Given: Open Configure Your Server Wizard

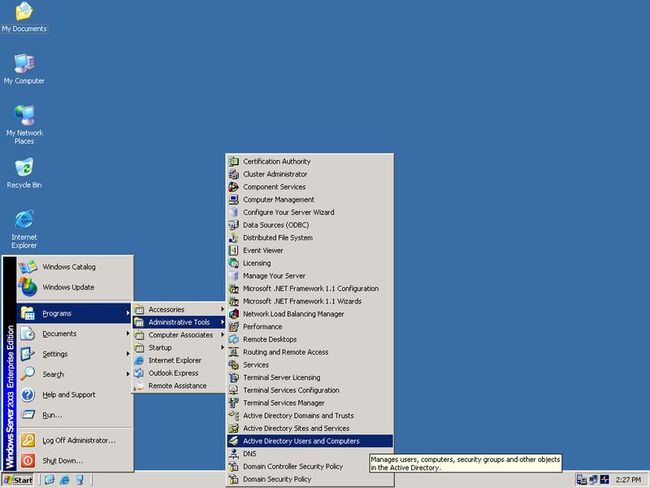Looking at the screenshot, I should [x=310, y=212].
